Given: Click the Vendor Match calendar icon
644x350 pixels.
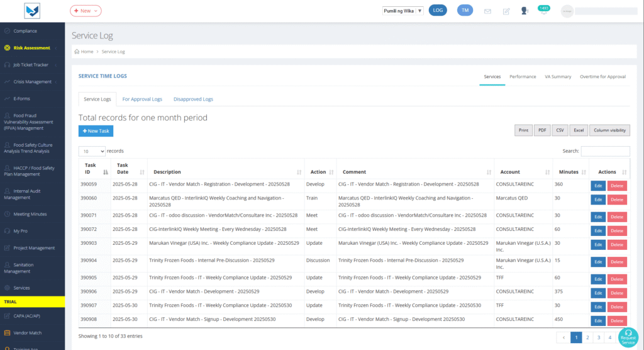Looking at the screenshot, I should click(x=7, y=333).
